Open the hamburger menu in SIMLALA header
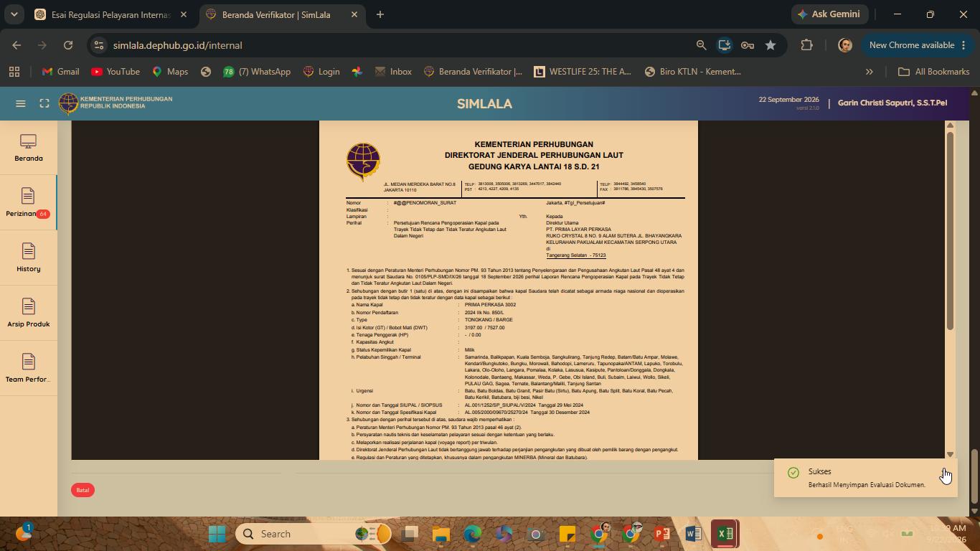This screenshot has width=980, height=551. [21, 103]
